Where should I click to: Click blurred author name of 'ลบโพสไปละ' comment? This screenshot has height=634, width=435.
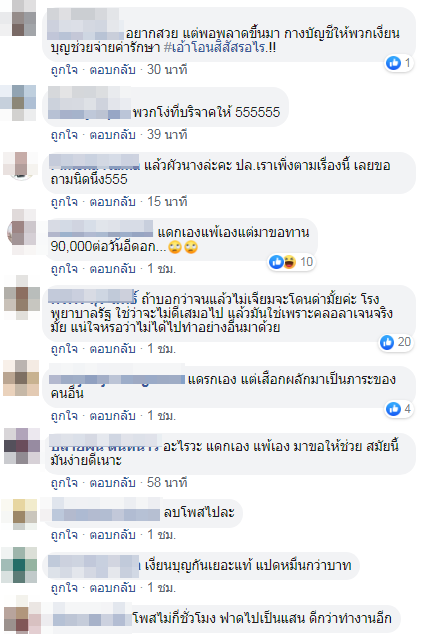[x=106, y=512]
